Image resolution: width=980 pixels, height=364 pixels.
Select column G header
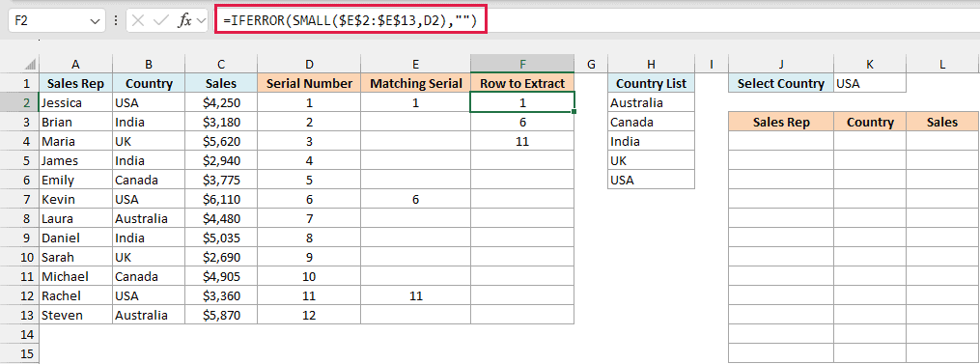[591, 64]
